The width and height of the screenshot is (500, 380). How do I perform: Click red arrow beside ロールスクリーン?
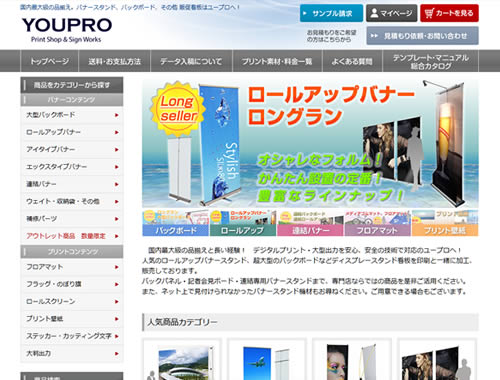117,302
